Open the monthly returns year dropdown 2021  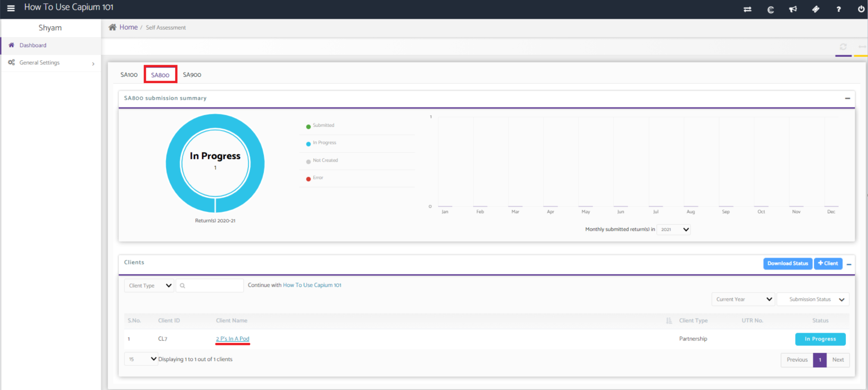point(674,230)
